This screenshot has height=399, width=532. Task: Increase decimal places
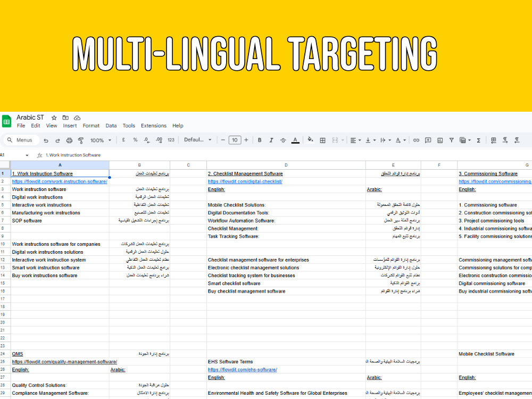[159, 140]
